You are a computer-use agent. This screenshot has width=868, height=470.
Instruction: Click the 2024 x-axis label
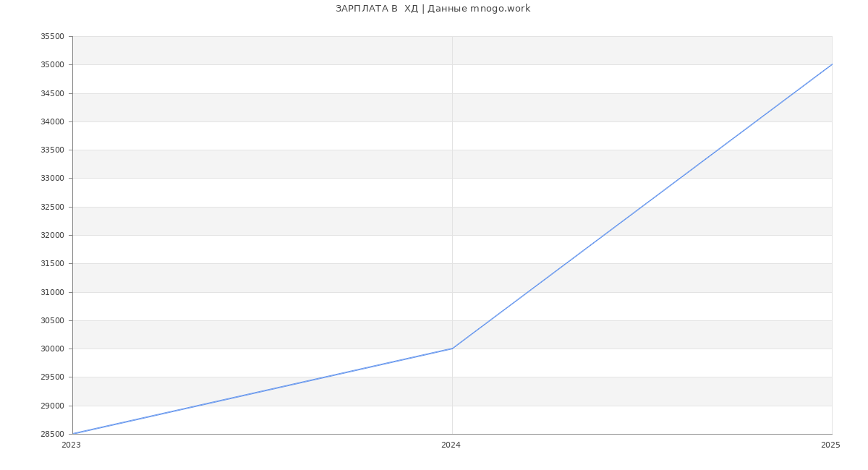[x=451, y=445]
